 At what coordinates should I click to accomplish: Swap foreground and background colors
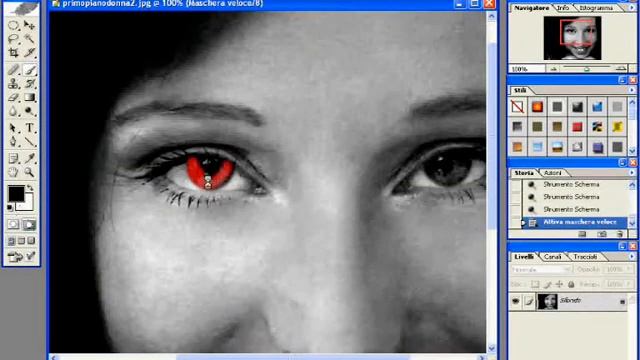pyautogui.click(x=30, y=188)
